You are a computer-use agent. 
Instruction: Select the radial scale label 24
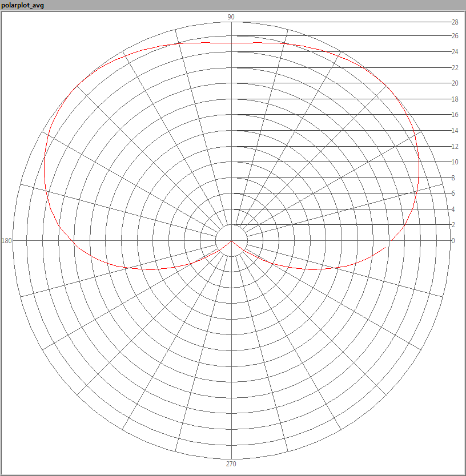[455, 52]
